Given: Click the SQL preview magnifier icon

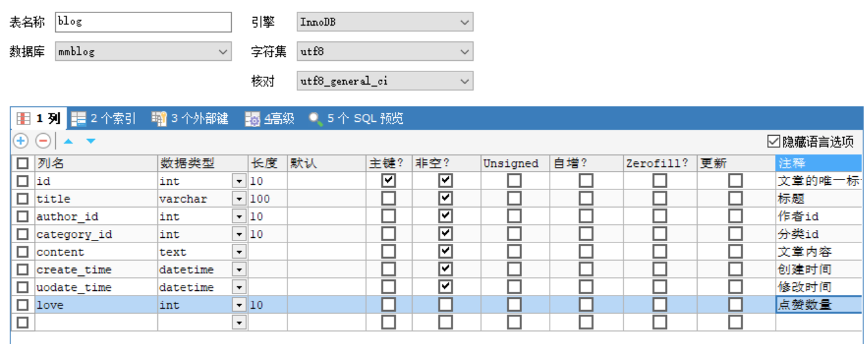Looking at the screenshot, I should click(x=316, y=119).
